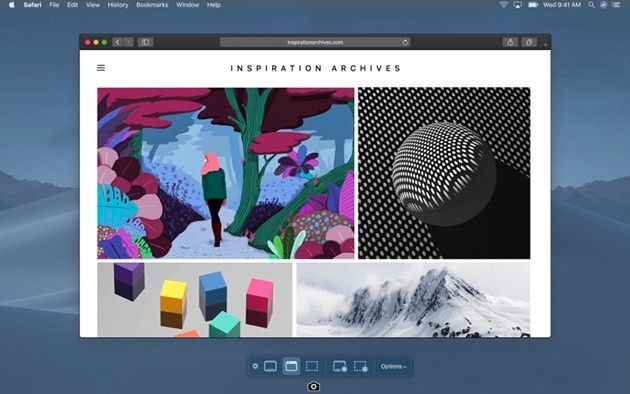Go forward with Safari's forward arrow
The height and width of the screenshot is (394, 630).
pyautogui.click(x=128, y=42)
